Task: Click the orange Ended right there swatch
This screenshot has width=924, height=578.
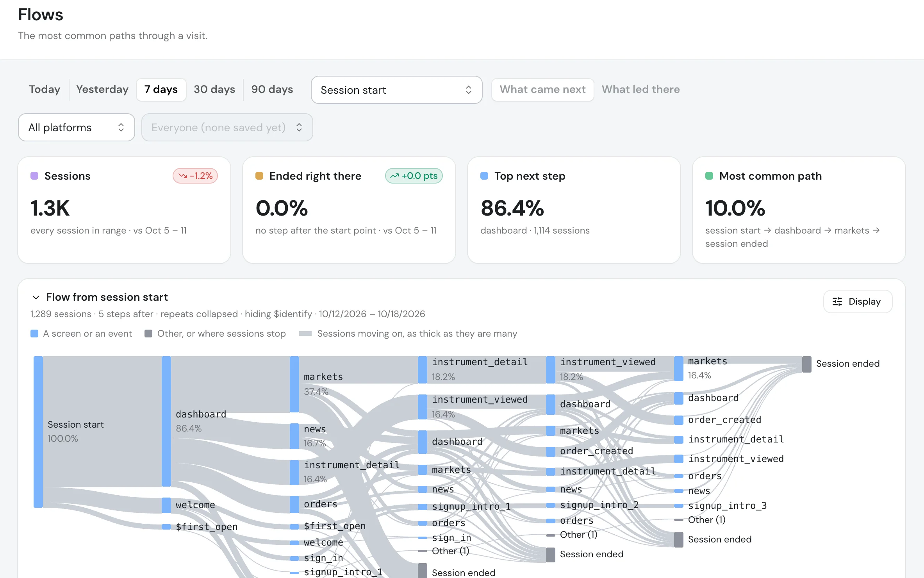Action: point(259,176)
